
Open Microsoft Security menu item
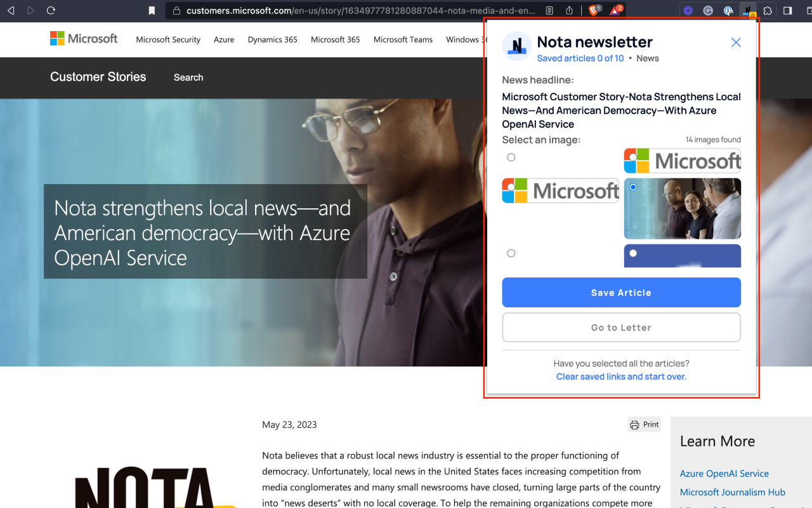pyautogui.click(x=168, y=39)
